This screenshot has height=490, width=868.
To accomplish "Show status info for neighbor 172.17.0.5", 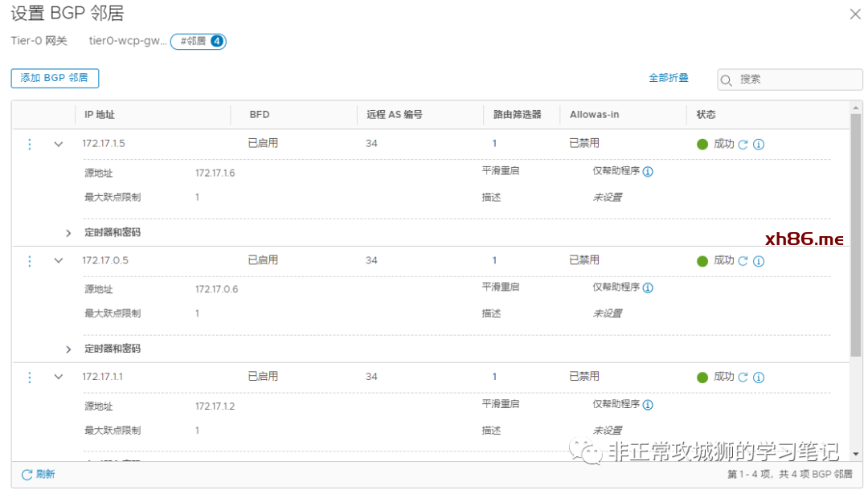I will 759,261.
